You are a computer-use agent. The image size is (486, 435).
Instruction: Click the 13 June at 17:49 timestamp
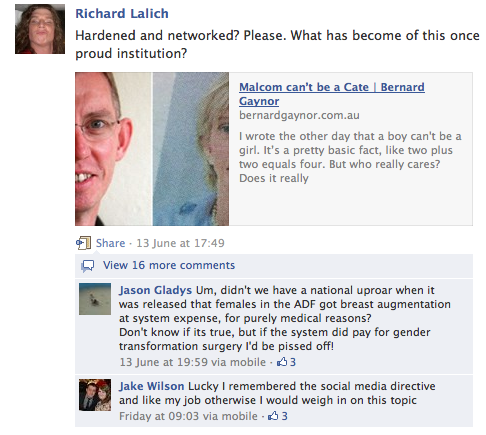coord(180,243)
